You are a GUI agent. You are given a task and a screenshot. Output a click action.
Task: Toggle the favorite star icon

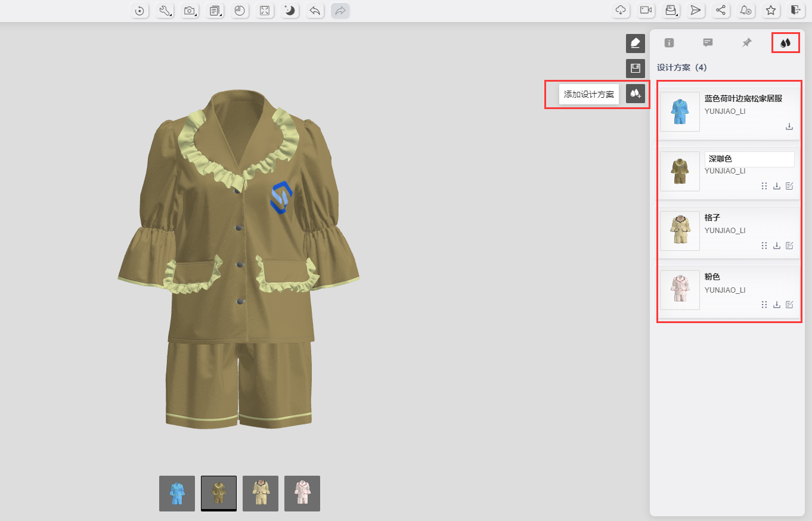(x=770, y=10)
